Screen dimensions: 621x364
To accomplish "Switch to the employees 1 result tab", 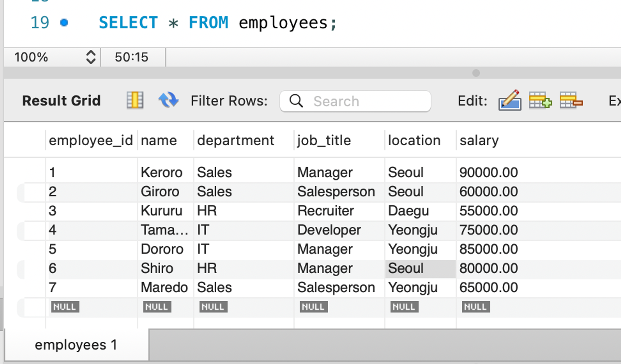I will 76,345.
